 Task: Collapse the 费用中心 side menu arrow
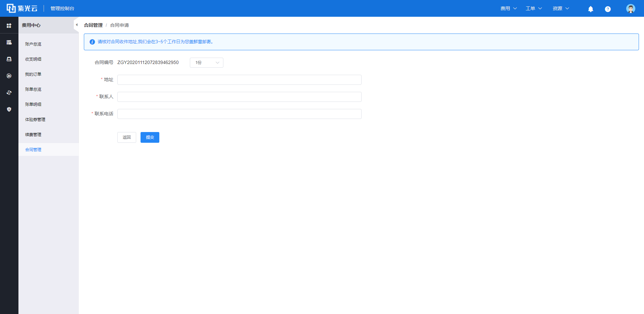point(76,25)
